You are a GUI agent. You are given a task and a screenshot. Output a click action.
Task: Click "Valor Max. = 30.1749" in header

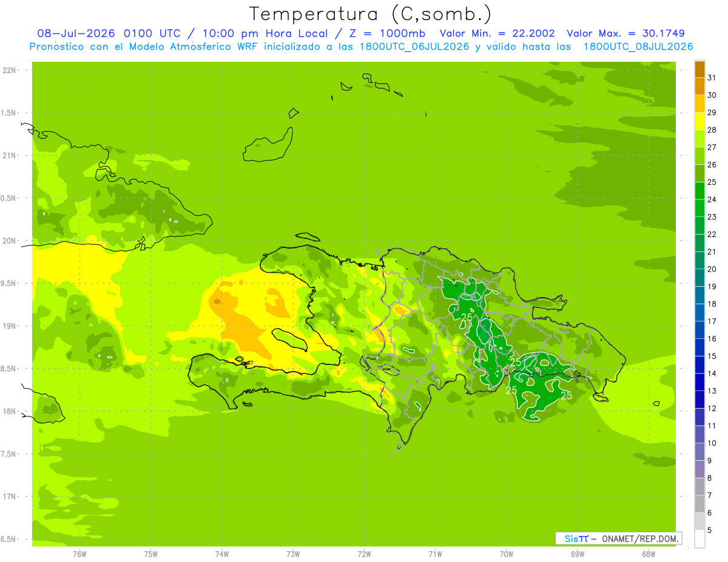(625, 33)
